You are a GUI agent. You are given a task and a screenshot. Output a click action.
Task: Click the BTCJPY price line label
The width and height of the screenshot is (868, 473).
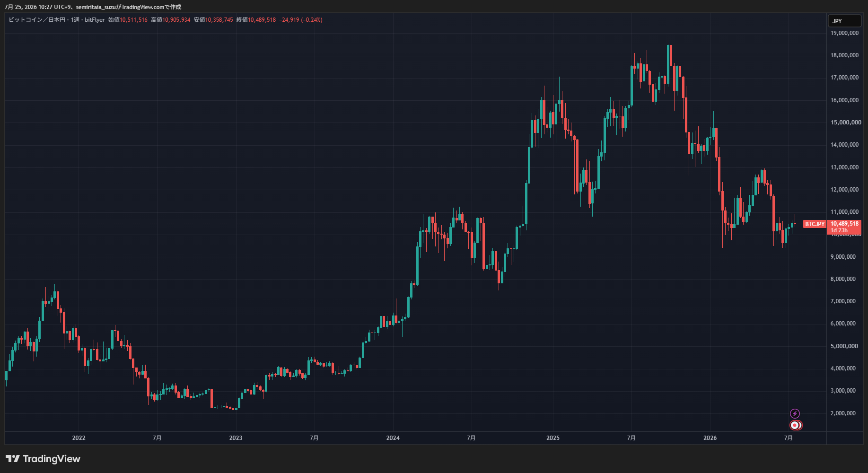coord(815,224)
